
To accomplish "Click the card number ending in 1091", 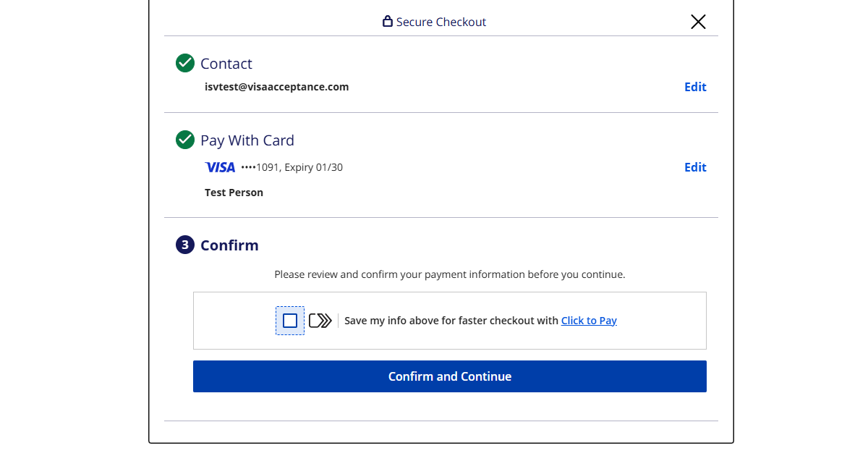I will pyautogui.click(x=292, y=167).
